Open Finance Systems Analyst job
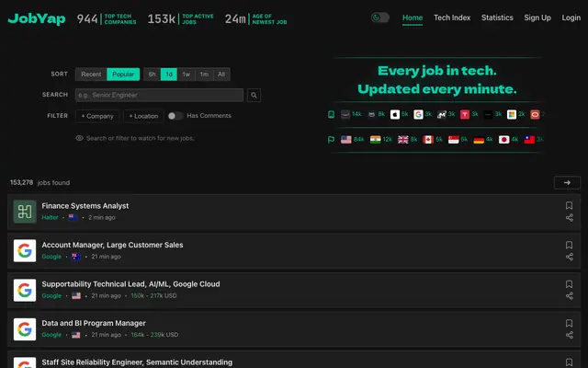Screen dimensions: 588x368 pyautogui.click(x=85, y=206)
